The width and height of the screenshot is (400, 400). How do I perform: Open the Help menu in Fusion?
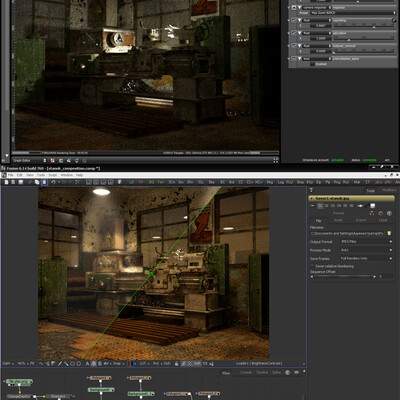[79, 175]
